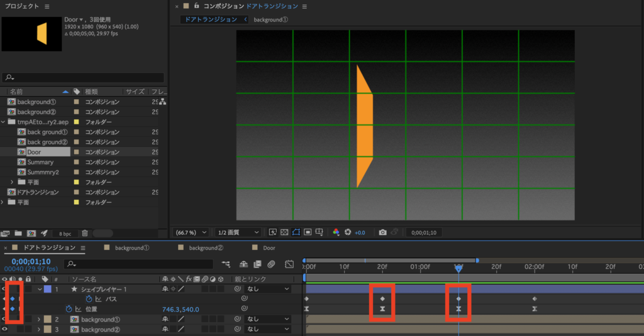Viewport: 644px width, 336px height.
Task: Click the 8 bpc color depth button
Action: click(x=65, y=233)
